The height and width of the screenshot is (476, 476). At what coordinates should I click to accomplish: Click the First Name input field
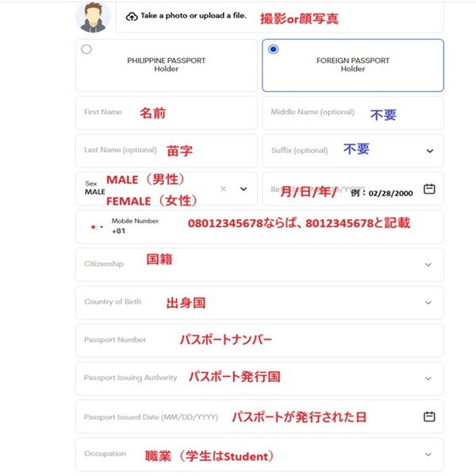tap(166, 113)
